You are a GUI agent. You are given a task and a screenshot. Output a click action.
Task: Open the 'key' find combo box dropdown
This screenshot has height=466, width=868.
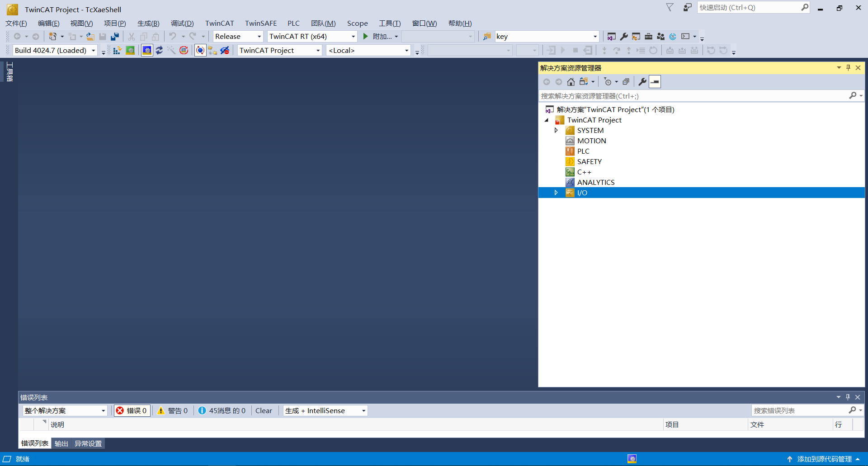pos(595,37)
